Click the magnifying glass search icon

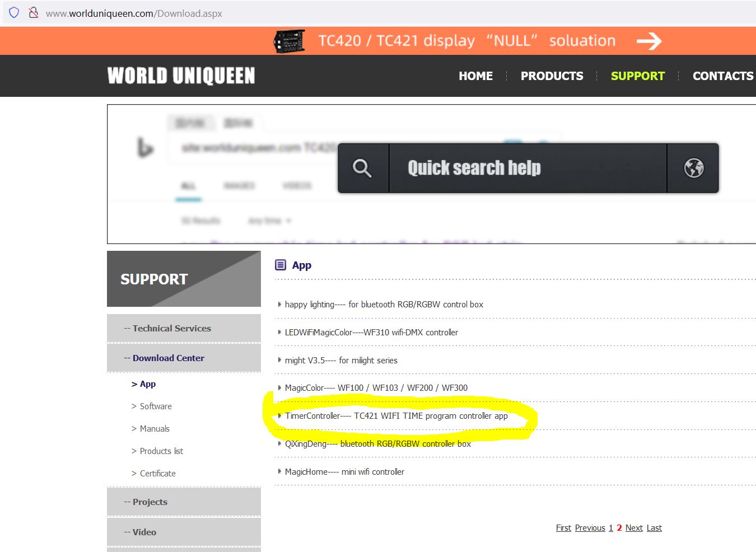point(362,168)
